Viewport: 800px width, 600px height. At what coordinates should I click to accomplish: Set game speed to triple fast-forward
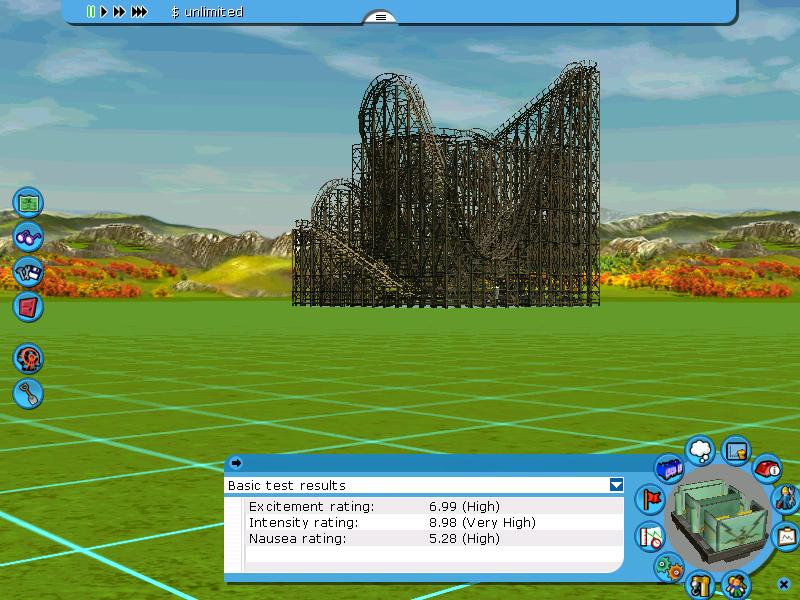pos(139,12)
